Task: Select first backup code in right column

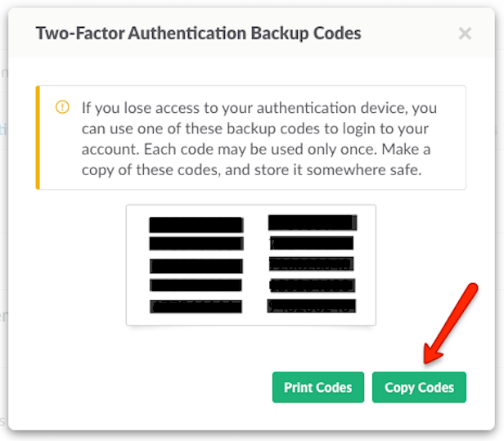Action: (311, 223)
